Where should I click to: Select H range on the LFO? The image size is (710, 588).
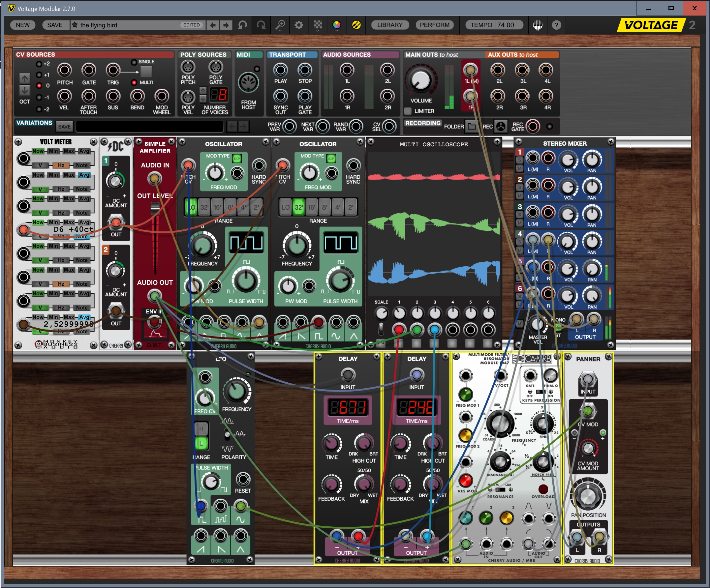click(201, 429)
